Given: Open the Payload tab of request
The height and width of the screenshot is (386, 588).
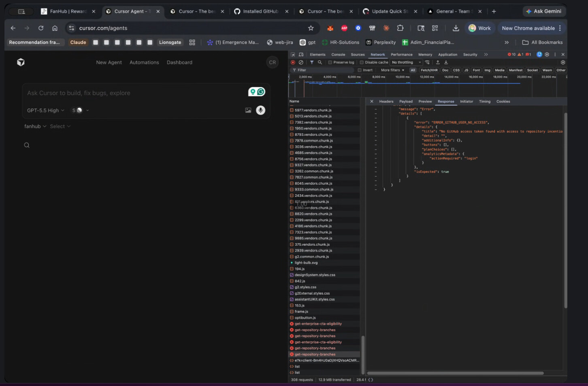Looking at the screenshot, I should point(406,102).
